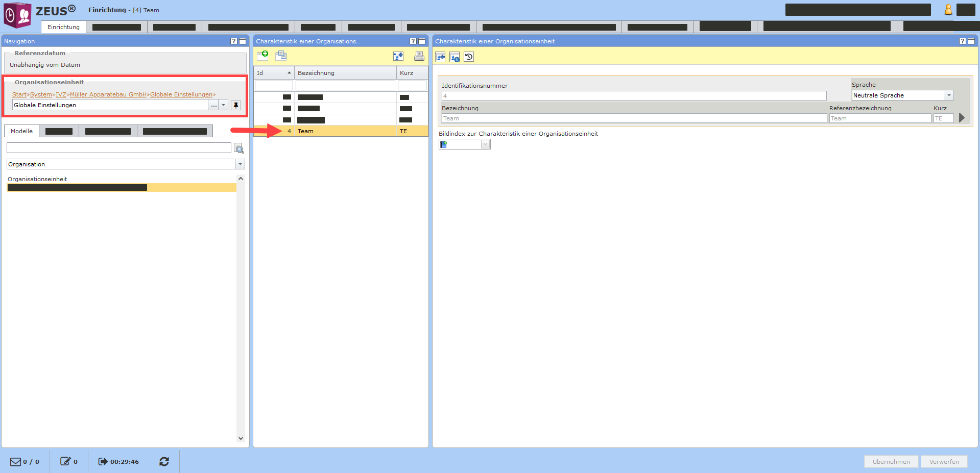Click the Übernehmen button
980x473 pixels.
[x=891, y=461]
